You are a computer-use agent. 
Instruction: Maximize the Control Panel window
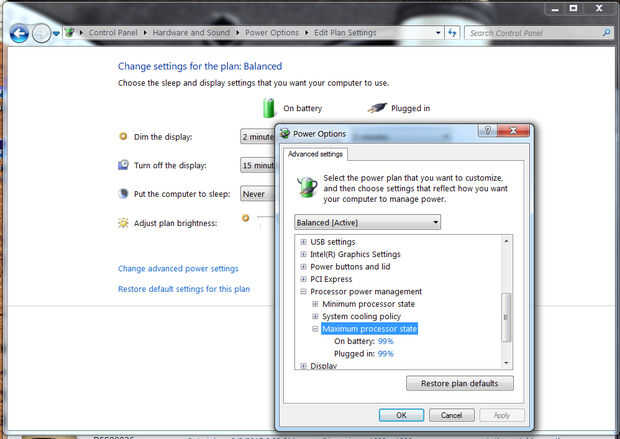pyautogui.click(x=573, y=9)
